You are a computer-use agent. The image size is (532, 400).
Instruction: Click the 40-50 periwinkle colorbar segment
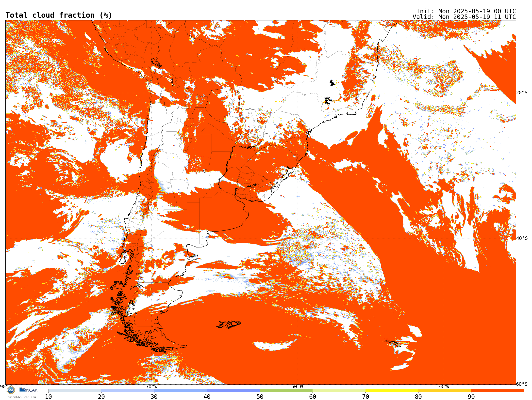pyautogui.click(x=233, y=391)
